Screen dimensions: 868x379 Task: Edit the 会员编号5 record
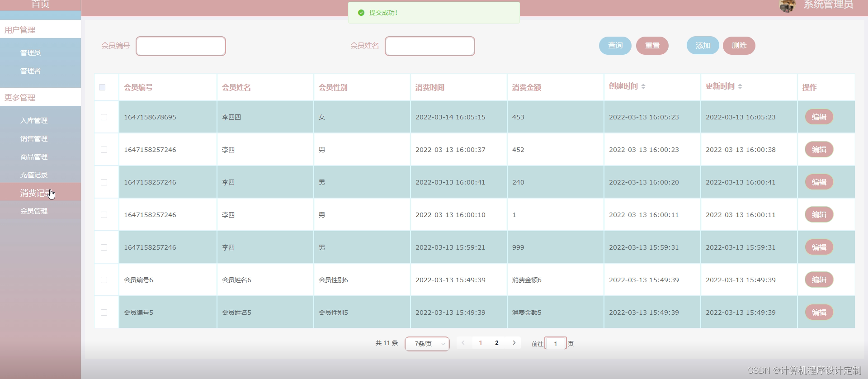coord(819,313)
